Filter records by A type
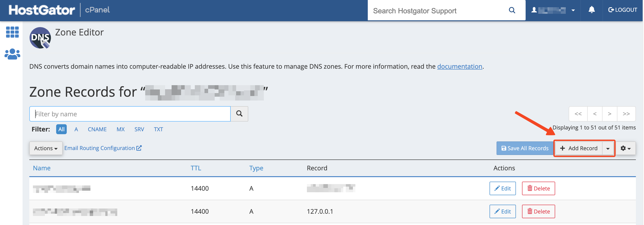Image resolution: width=644 pixels, height=225 pixels. [76, 129]
